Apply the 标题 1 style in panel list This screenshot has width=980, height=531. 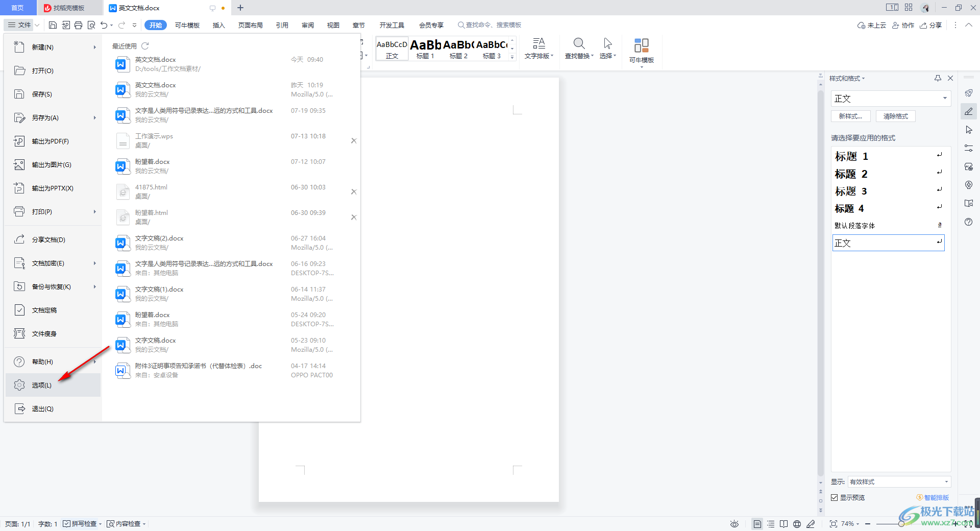pyautogui.click(x=888, y=156)
